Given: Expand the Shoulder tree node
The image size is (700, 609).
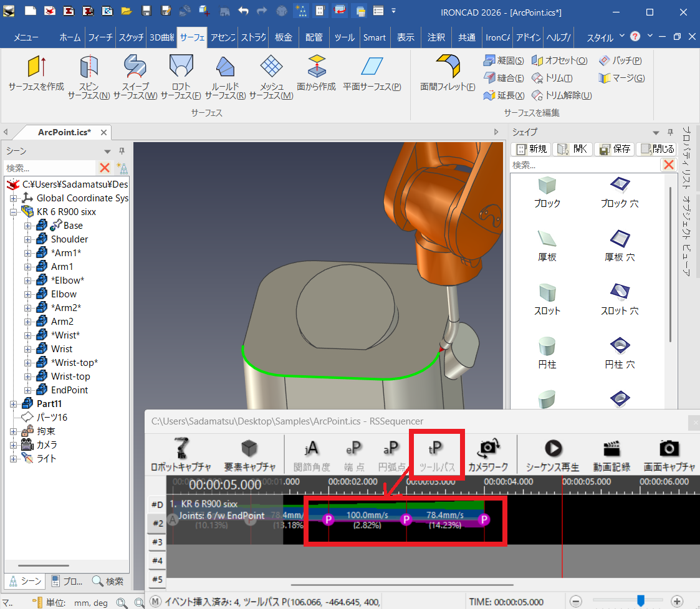Looking at the screenshot, I should coord(27,239).
